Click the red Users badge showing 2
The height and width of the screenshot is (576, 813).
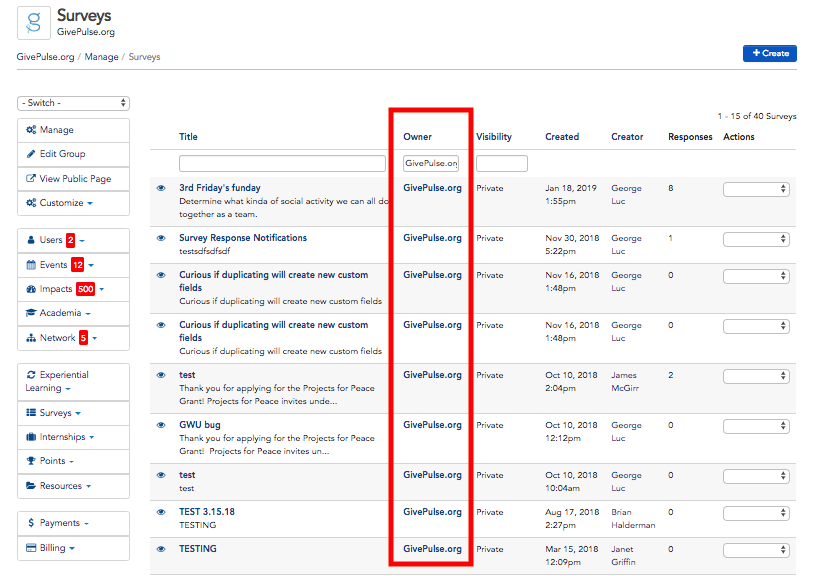click(x=71, y=240)
